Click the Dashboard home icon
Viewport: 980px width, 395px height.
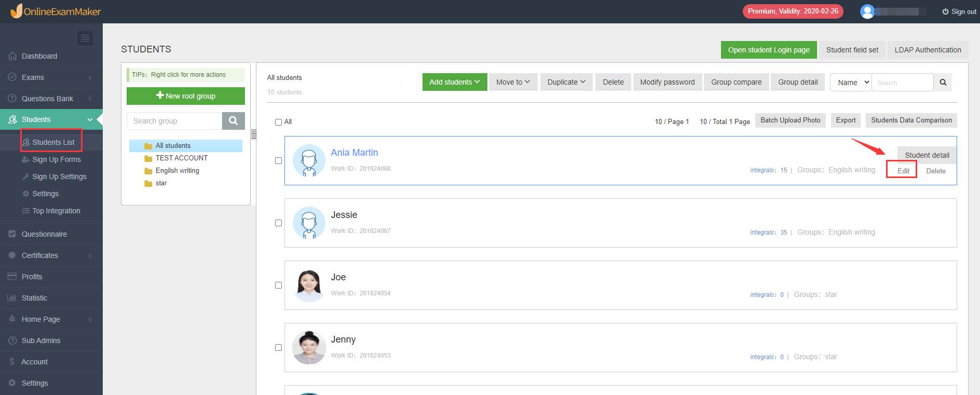point(12,56)
